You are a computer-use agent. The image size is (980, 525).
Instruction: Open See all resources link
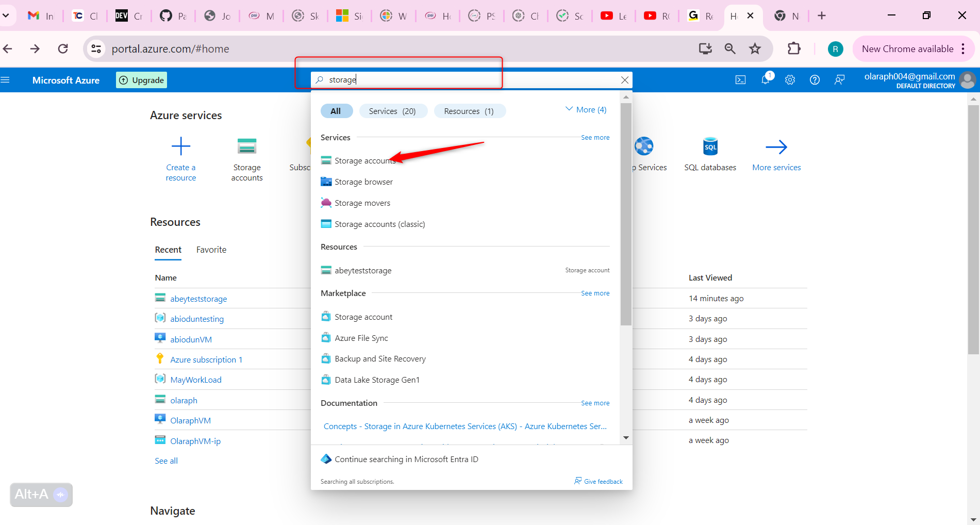coord(166,461)
